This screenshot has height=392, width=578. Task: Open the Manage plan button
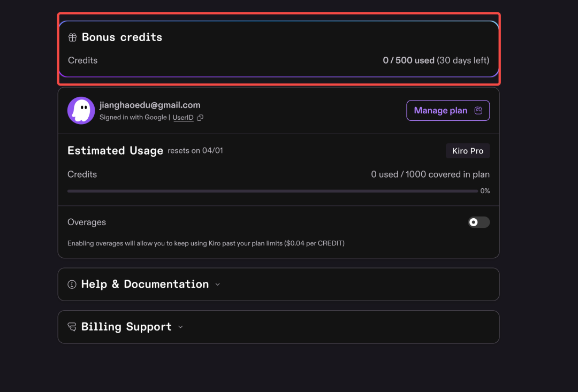coord(448,111)
